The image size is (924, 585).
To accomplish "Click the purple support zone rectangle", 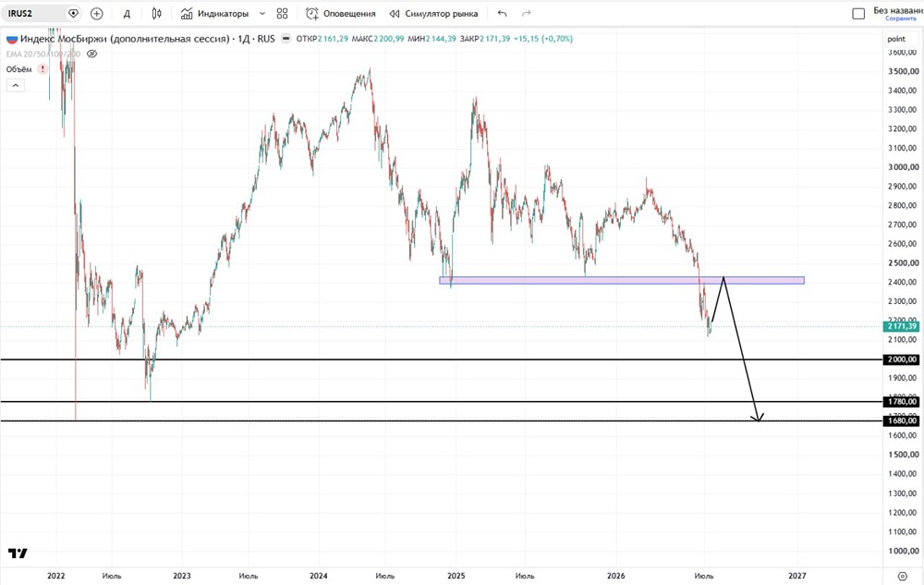I will click(622, 280).
